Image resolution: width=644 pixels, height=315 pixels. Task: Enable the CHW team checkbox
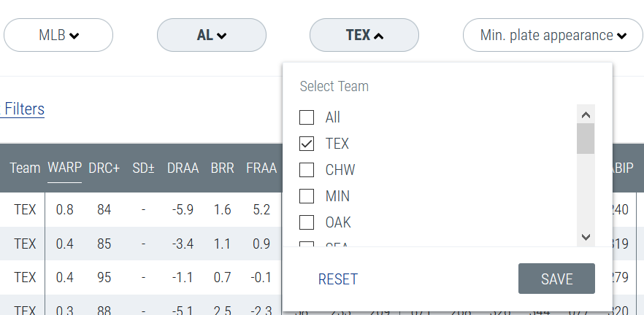click(x=307, y=170)
